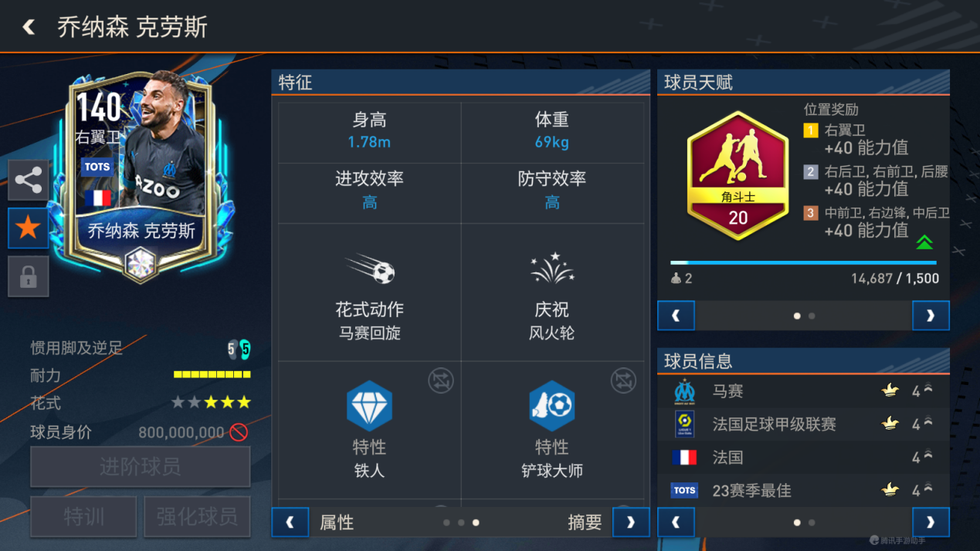Show next 球员天赋 page arrow

coord(931,316)
